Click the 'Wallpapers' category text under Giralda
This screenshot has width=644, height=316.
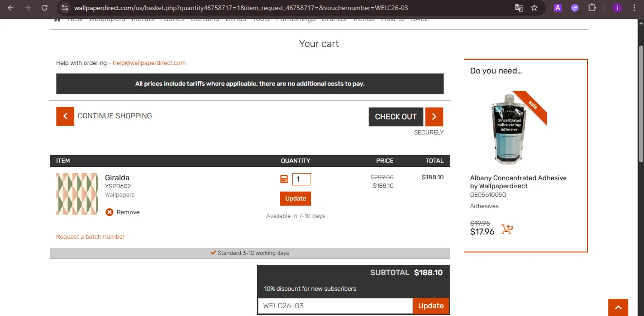pyautogui.click(x=120, y=195)
